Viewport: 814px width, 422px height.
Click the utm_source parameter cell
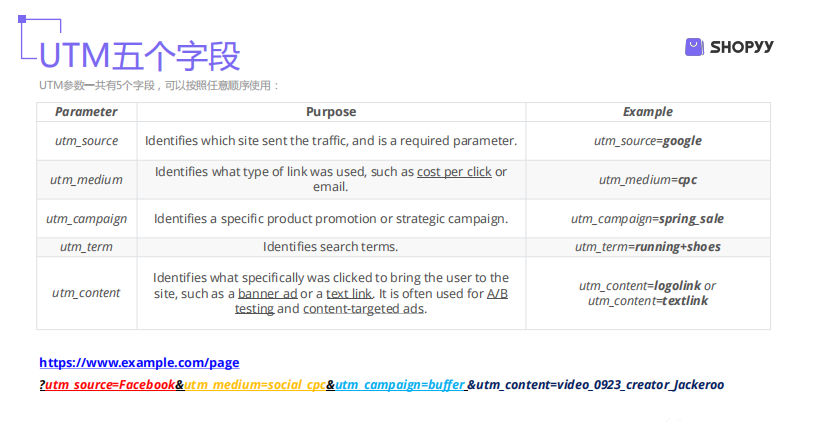[x=86, y=141]
